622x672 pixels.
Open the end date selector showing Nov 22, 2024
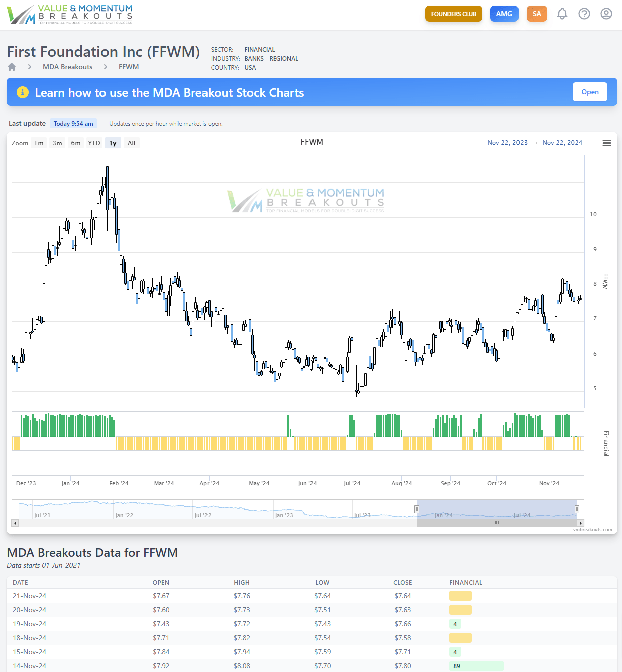(562, 143)
